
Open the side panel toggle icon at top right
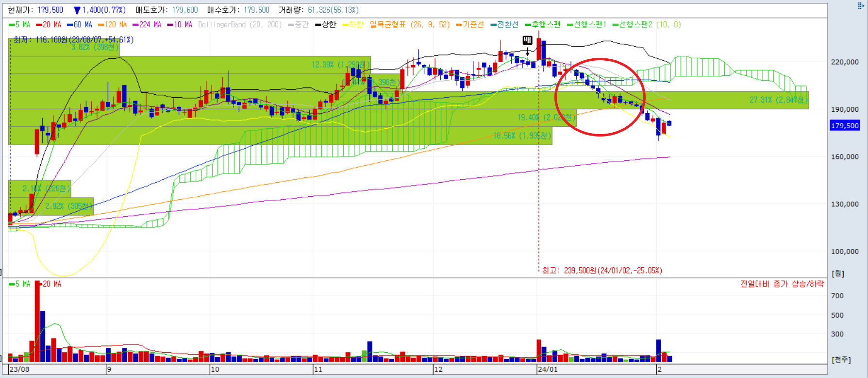coord(861,6)
